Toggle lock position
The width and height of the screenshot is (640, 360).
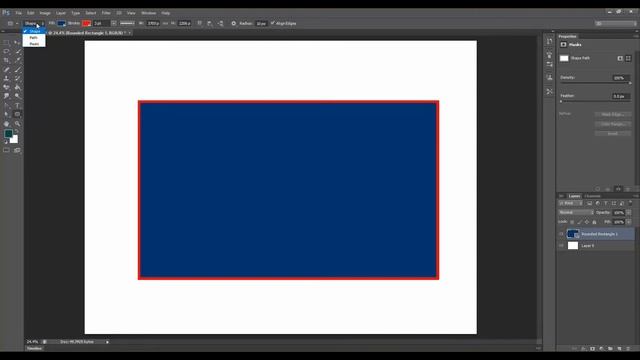coord(587,222)
